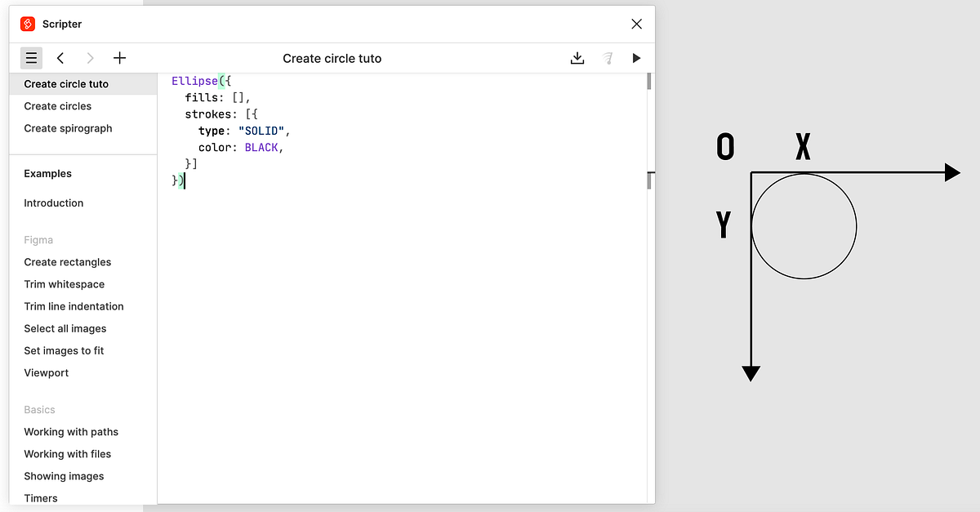Image resolution: width=980 pixels, height=512 pixels.
Task: Export the script via the download icon
Action: point(577,58)
